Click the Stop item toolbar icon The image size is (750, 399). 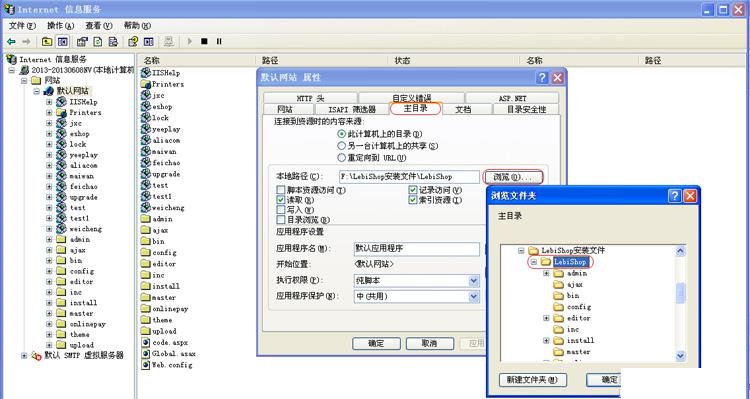tap(204, 42)
